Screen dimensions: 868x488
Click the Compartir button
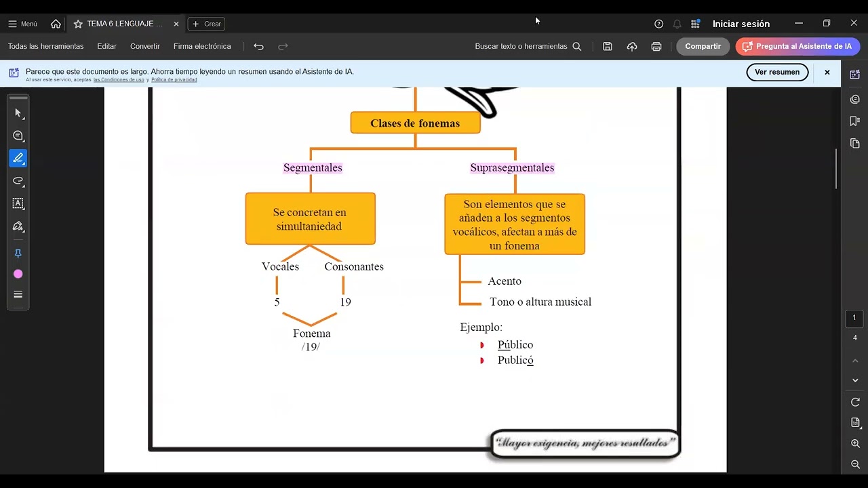pyautogui.click(x=703, y=46)
